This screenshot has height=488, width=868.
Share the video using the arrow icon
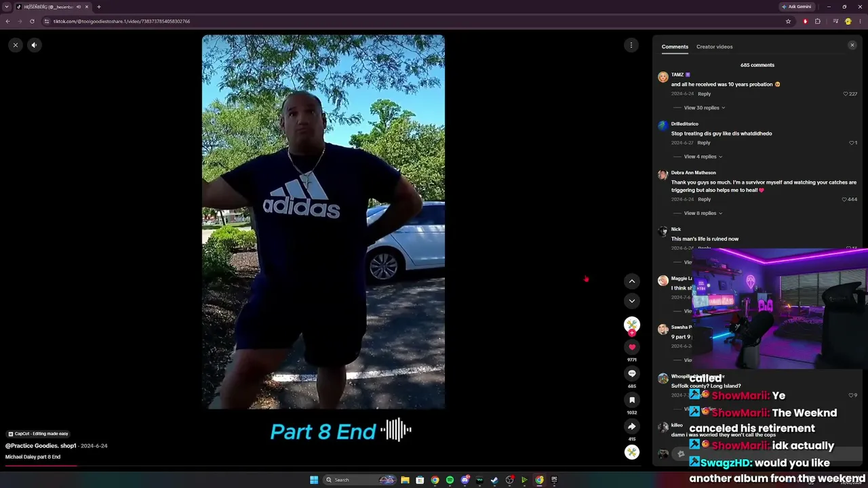coord(632,426)
